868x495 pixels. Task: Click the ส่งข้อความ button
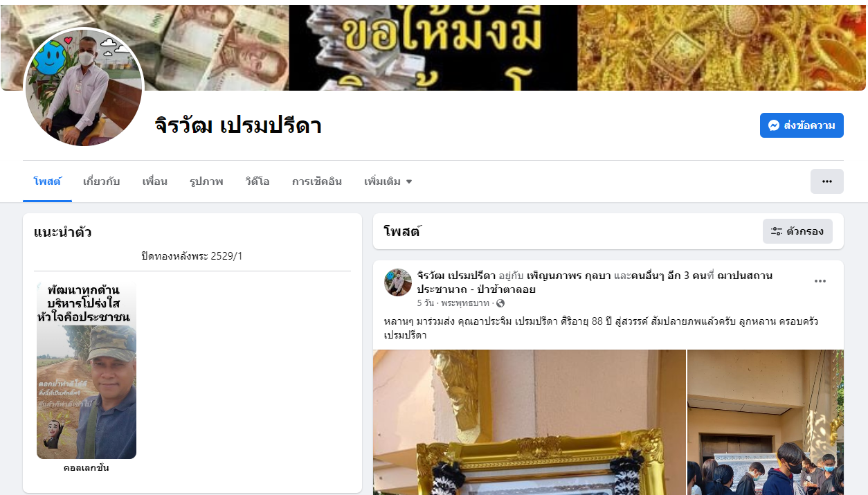[802, 125]
